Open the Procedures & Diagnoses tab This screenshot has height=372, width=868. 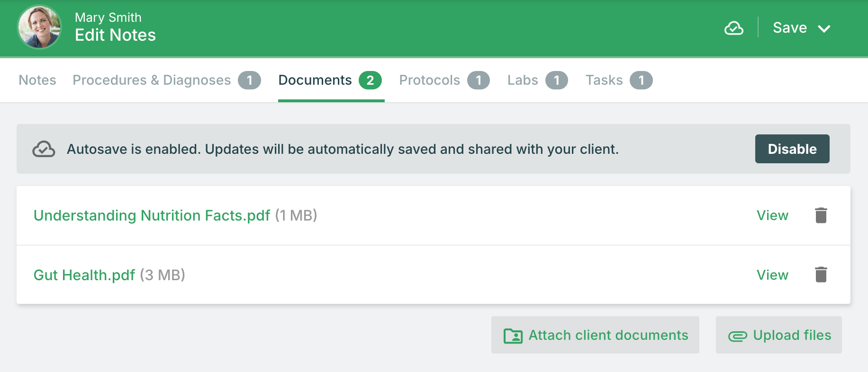167,80
